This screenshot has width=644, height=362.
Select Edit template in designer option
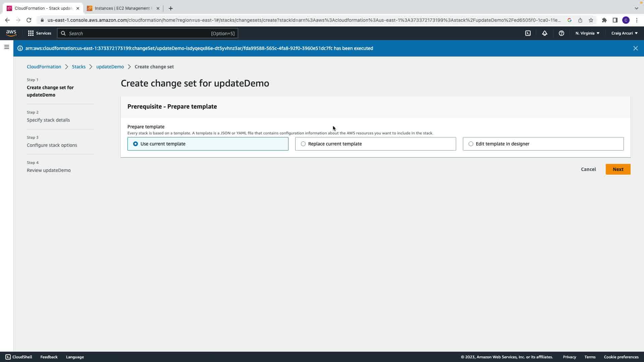[471, 144]
